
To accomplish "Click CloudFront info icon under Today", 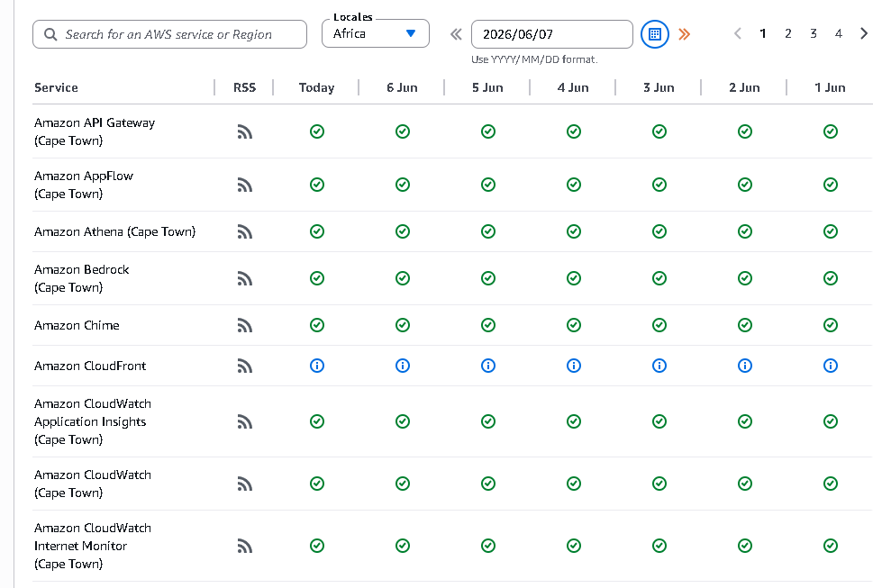I will (x=317, y=366).
